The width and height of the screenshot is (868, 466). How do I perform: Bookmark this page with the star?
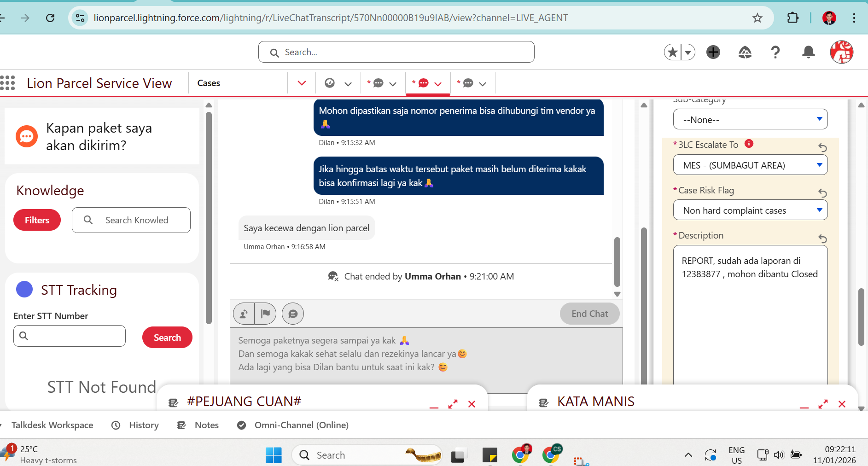[757, 18]
